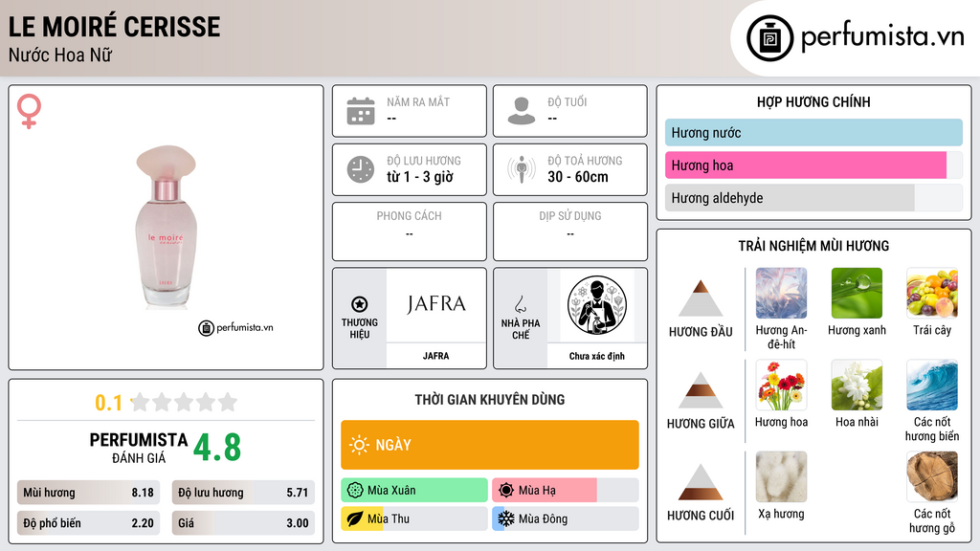
Task: Click the Hoa nhài jasmine image
Action: [857, 386]
